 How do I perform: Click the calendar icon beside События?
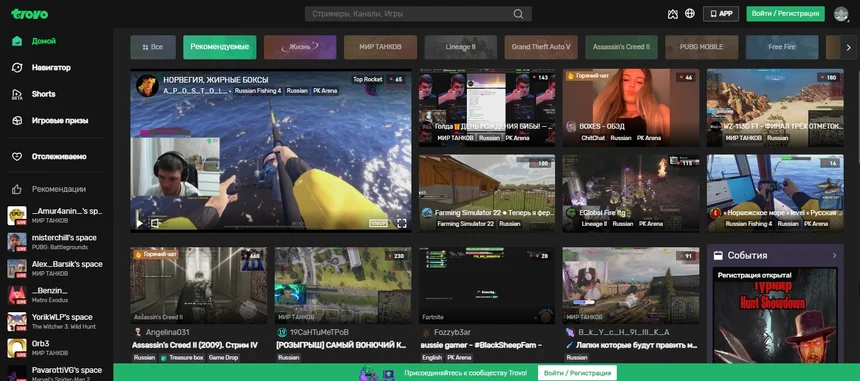coord(718,255)
